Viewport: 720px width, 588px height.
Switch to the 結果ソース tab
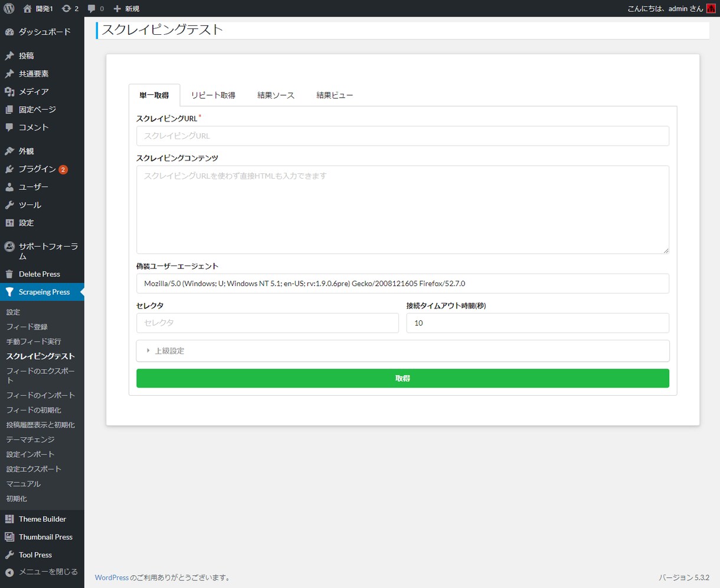click(276, 95)
